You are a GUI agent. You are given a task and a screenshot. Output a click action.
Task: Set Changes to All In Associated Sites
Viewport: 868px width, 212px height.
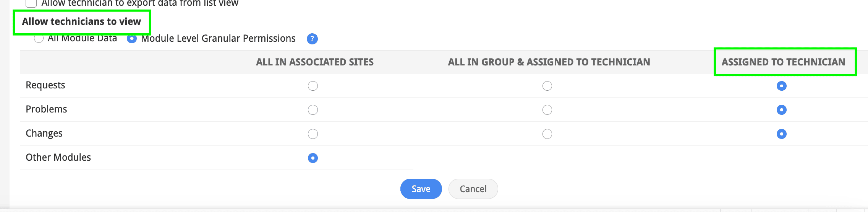click(313, 134)
